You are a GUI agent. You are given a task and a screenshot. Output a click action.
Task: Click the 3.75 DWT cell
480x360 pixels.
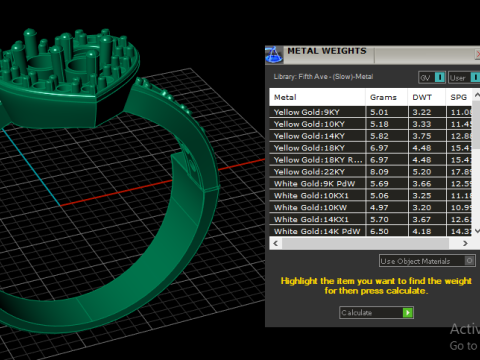(427, 136)
